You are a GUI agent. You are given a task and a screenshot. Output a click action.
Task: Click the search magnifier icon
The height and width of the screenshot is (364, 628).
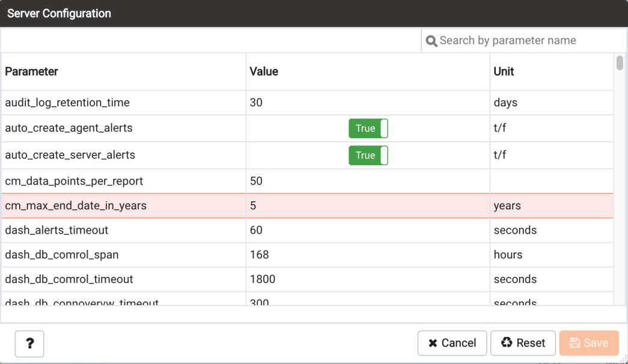click(x=431, y=41)
